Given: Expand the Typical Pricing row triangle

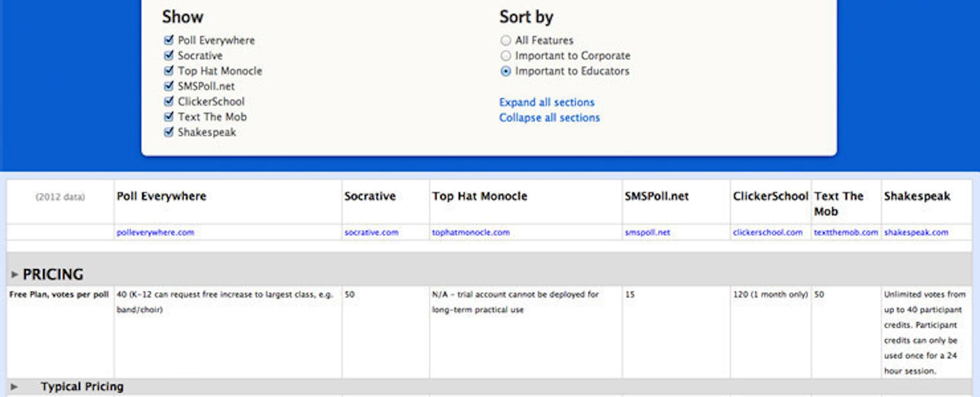Looking at the screenshot, I should tap(14, 387).
